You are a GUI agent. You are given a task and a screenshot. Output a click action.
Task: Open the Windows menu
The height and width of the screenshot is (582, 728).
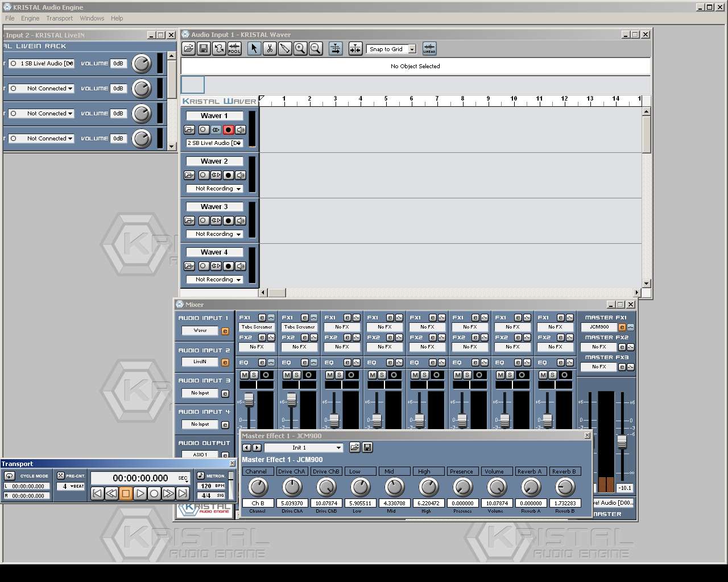92,18
